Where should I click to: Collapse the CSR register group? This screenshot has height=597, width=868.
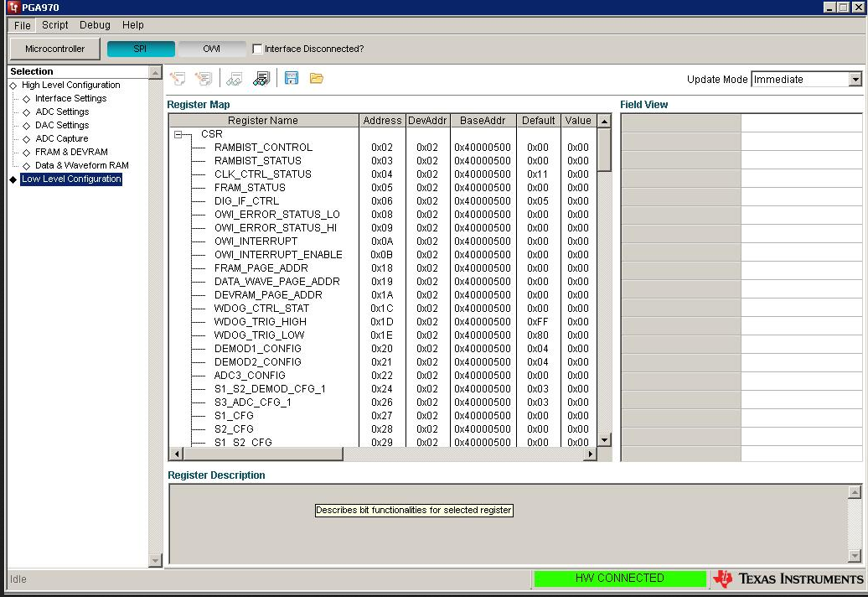tap(178, 134)
